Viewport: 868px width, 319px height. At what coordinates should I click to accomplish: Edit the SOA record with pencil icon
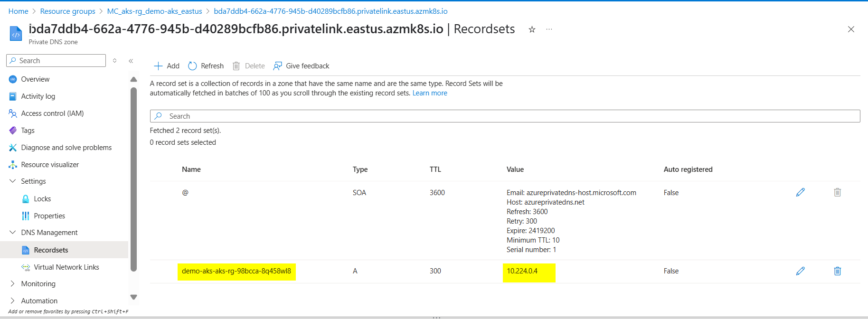[x=801, y=192]
